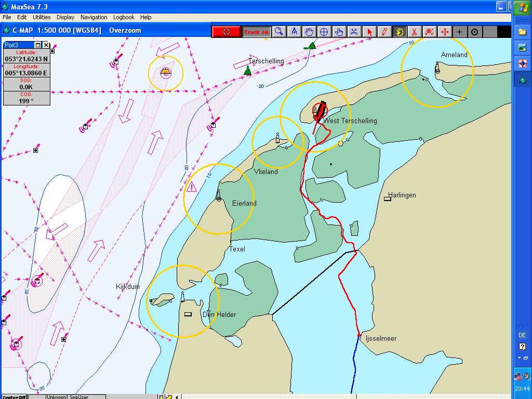Toggle the Center Off status button
532x399 pixels.
pyautogui.click(x=15, y=397)
